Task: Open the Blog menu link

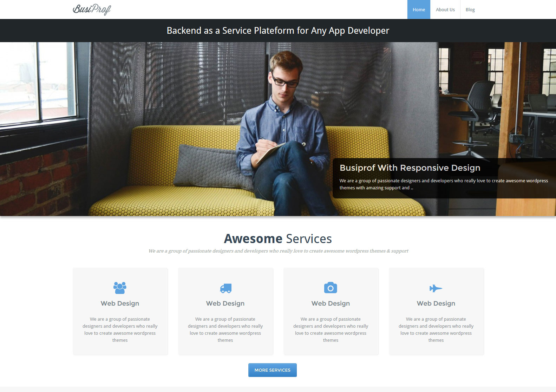Action: click(470, 9)
